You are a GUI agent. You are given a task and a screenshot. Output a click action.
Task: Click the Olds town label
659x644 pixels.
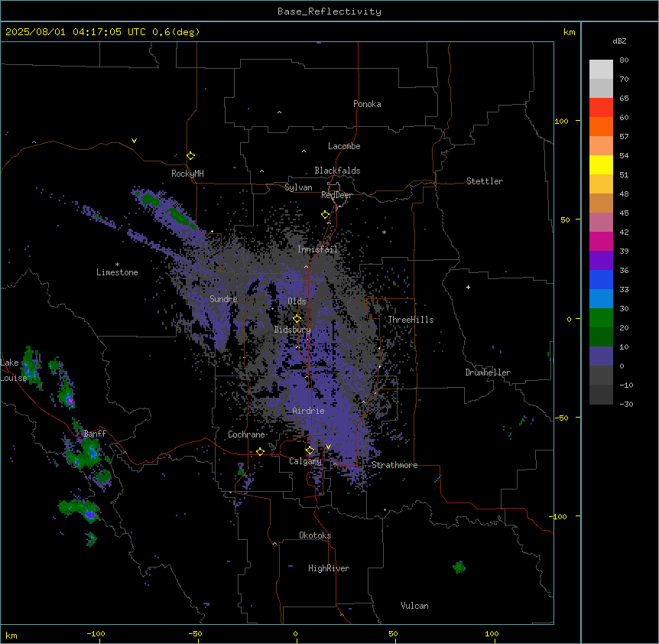[x=297, y=301]
